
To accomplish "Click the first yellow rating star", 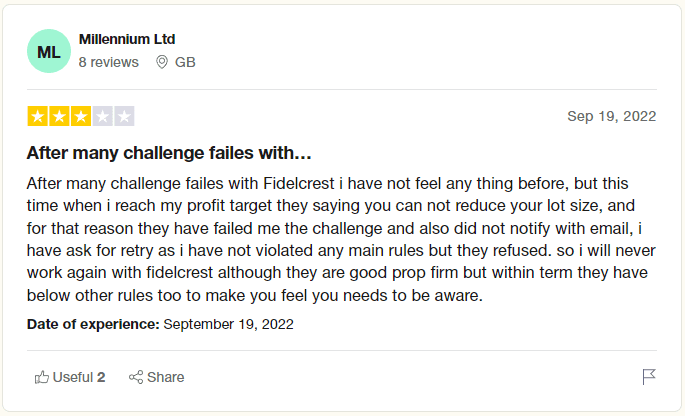I will tap(37, 116).
